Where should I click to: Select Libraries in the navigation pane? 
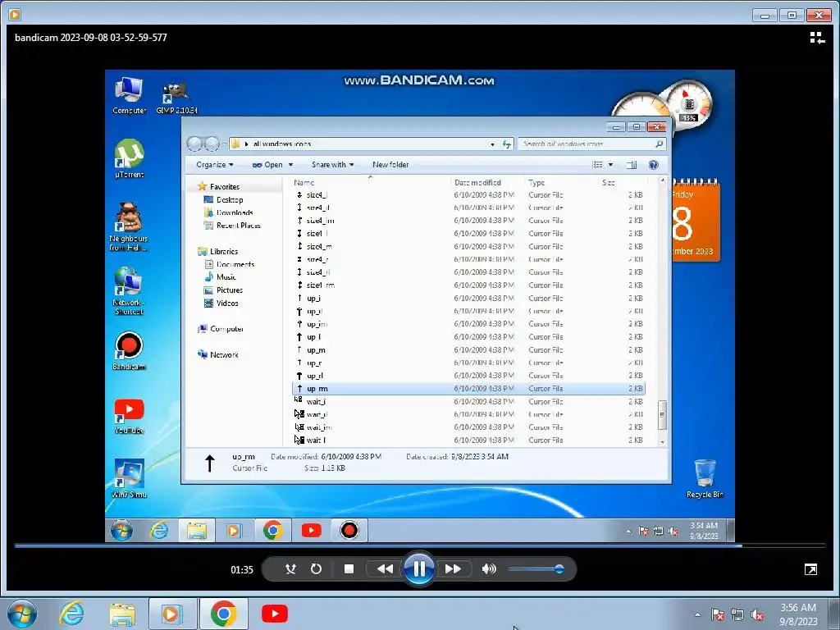point(218,251)
